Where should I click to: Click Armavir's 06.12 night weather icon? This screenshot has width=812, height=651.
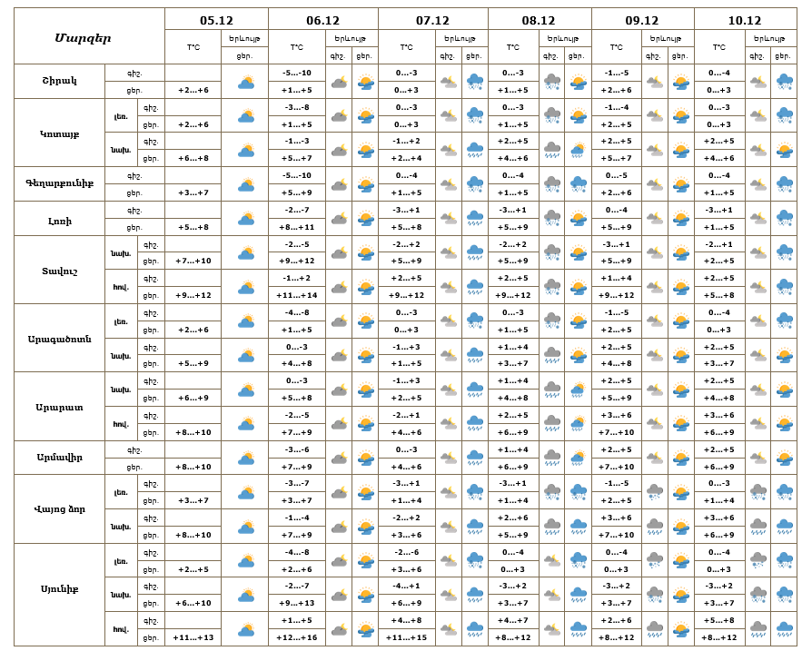[339, 459]
